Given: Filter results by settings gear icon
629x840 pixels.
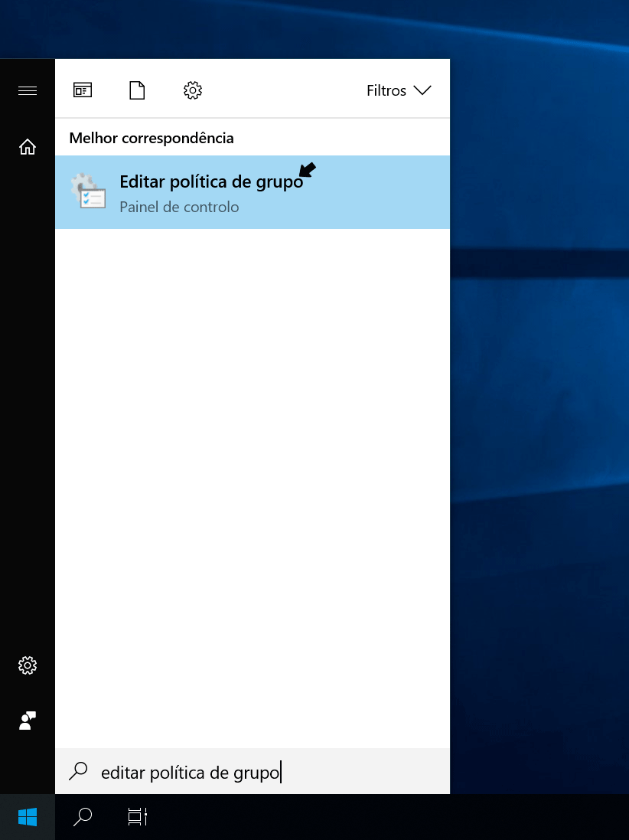Looking at the screenshot, I should (193, 90).
